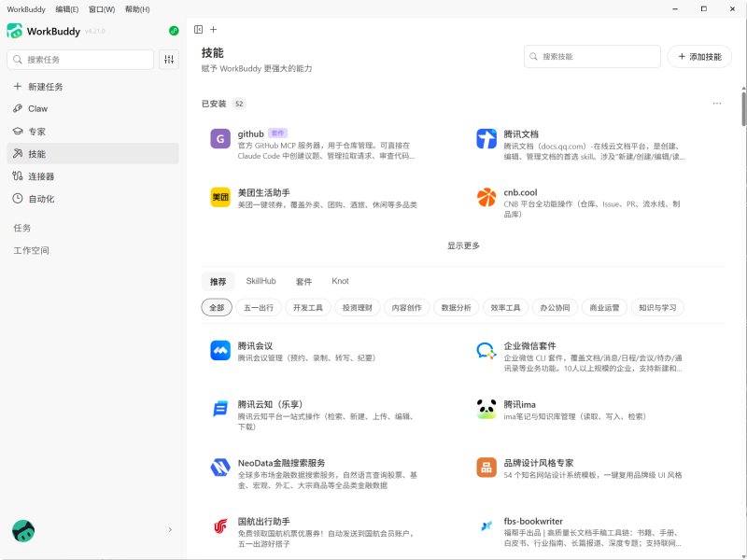Click the WorkBuddy logo icon
Screen dimensions: 747x560
14,31
